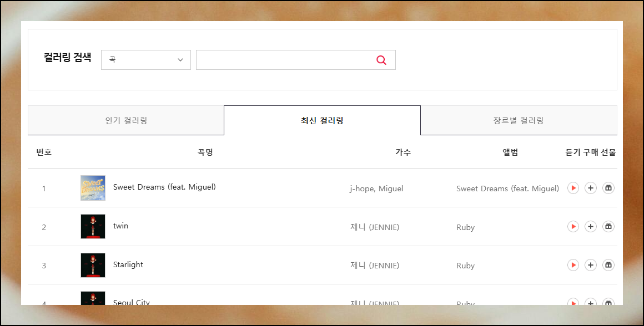Click plus purchase icon for twin
This screenshot has height=326, width=644.
tap(591, 226)
